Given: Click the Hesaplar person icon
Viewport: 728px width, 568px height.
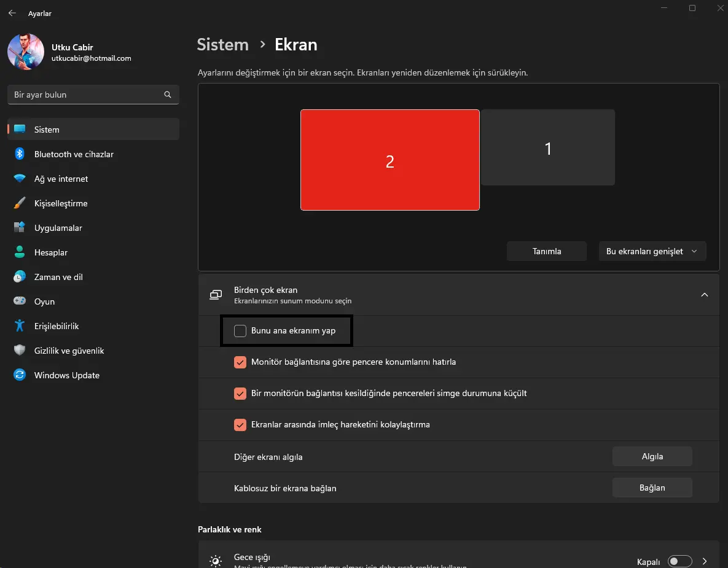Looking at the screenshot, I should [20, 252].
